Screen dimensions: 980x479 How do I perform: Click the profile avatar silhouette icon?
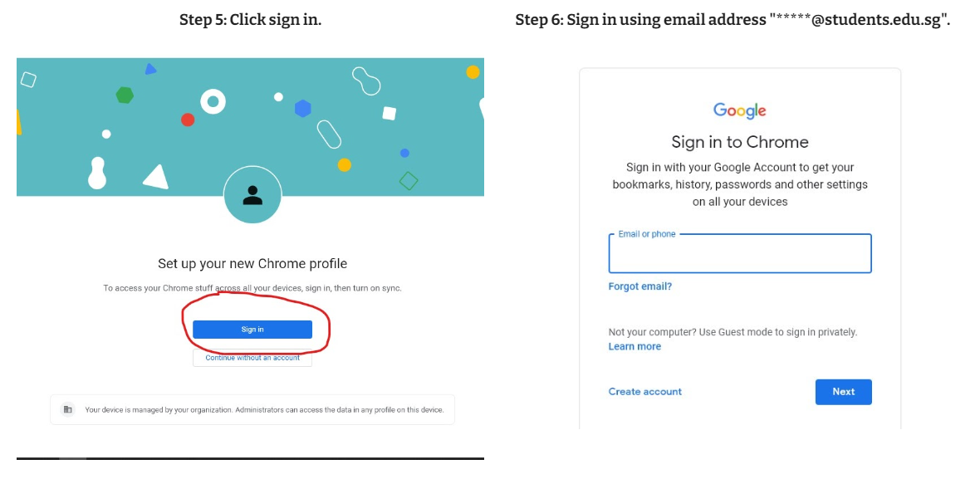tap(252, 195)
